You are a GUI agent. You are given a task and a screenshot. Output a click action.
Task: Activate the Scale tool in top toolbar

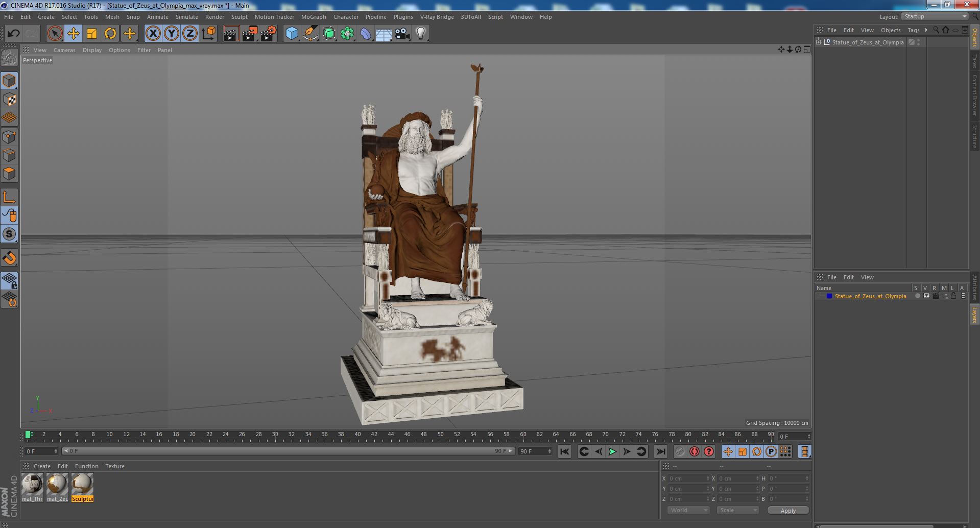click(x=92, y=34)
